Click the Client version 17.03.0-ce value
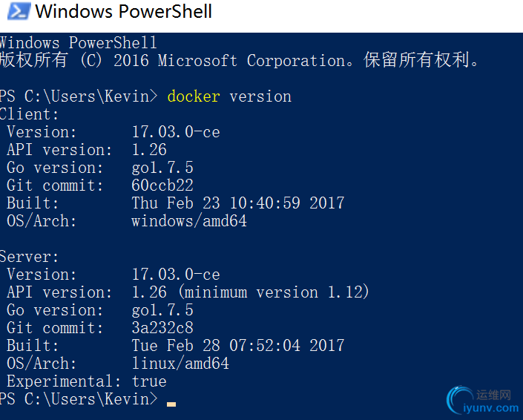Viewport: 523px width, 420px height. pyautogui.click(x=176, y=132)
